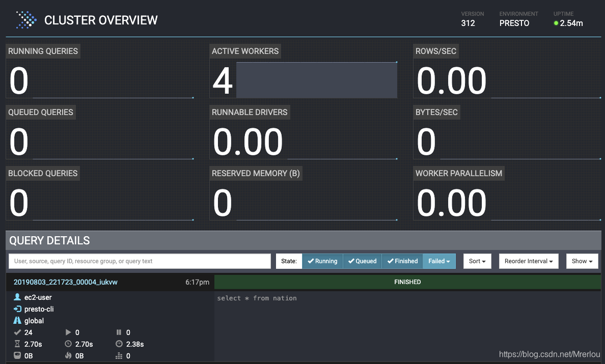Click the Active Workers count 4
Viewport: 605px width, 364px height.
pyautogui.click(x=223, y=80)
